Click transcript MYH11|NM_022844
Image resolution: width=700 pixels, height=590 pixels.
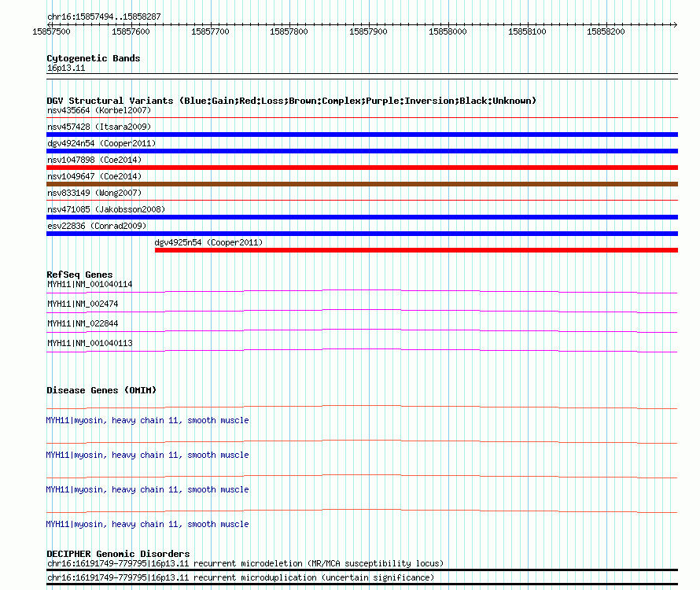coord(83,324)
